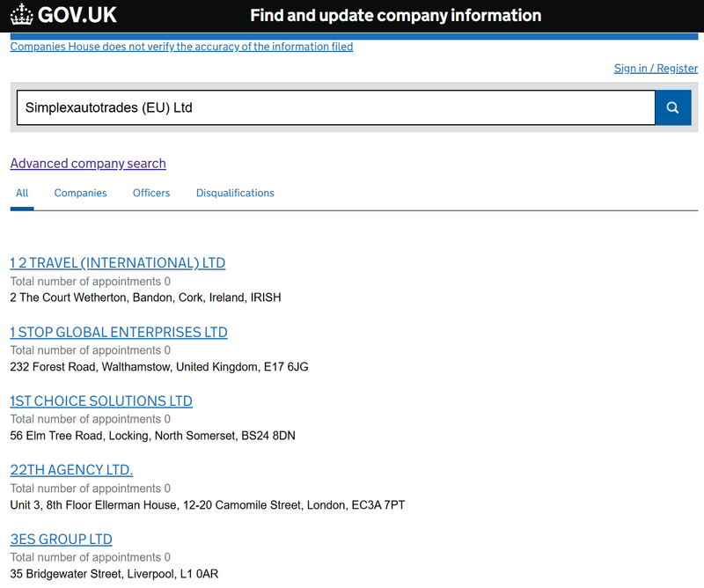Click the magnifying glass search button
The height and width of the screenshot is (588, 704).
pyautogui.click(x=672, y=107)
